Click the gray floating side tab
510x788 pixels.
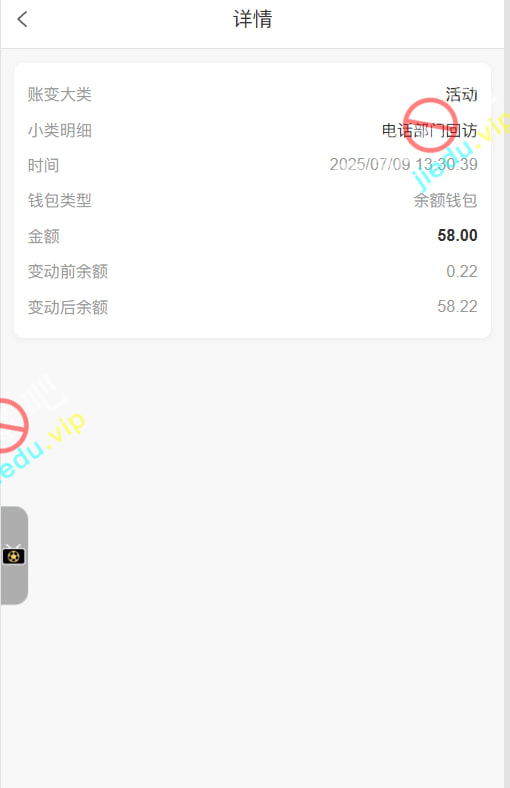click(x=14, y=555)
